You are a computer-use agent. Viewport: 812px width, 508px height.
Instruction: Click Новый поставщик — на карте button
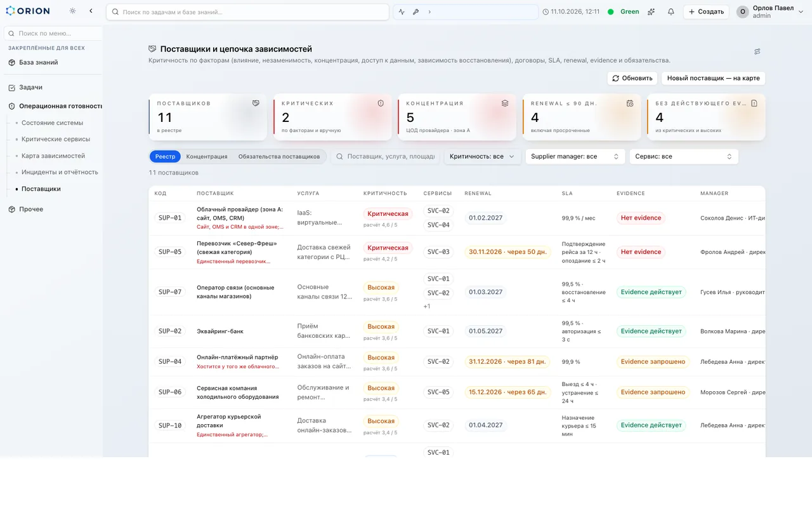click(713, 78)
